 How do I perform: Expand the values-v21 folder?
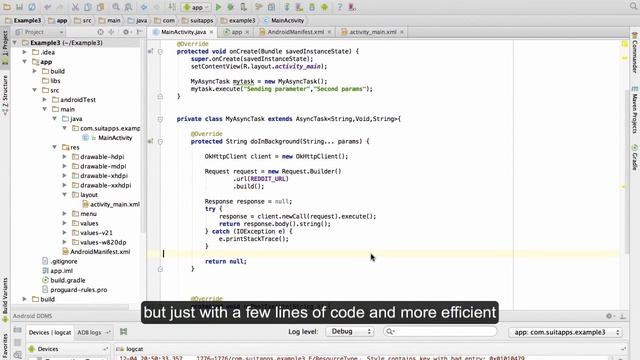coord(64,233)
